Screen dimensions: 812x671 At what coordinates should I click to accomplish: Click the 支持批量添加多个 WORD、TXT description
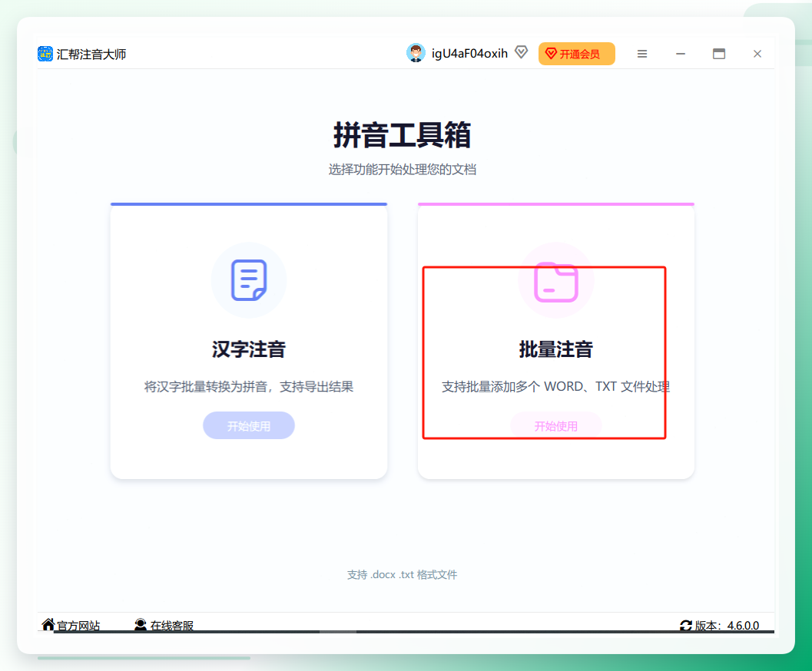[555, 386]
